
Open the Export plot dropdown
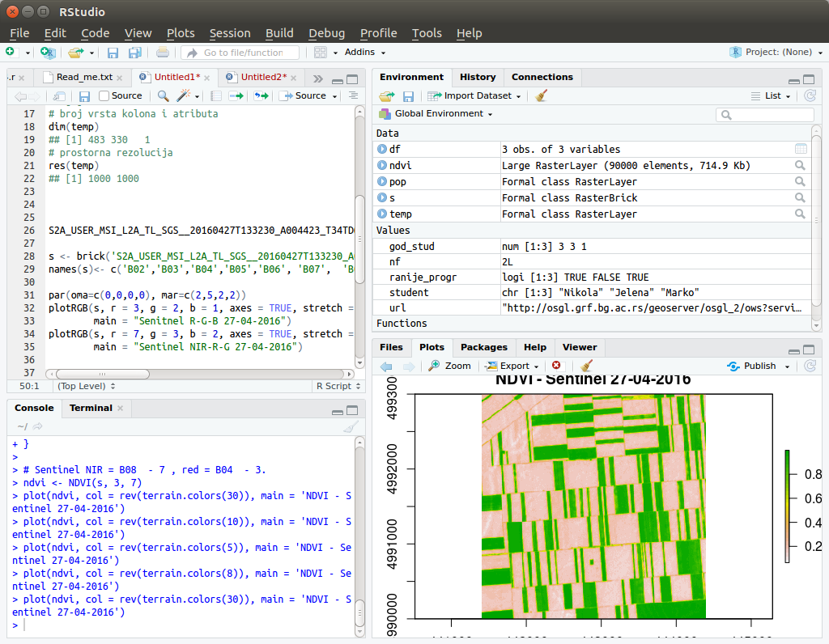click(x=513, y=366)
